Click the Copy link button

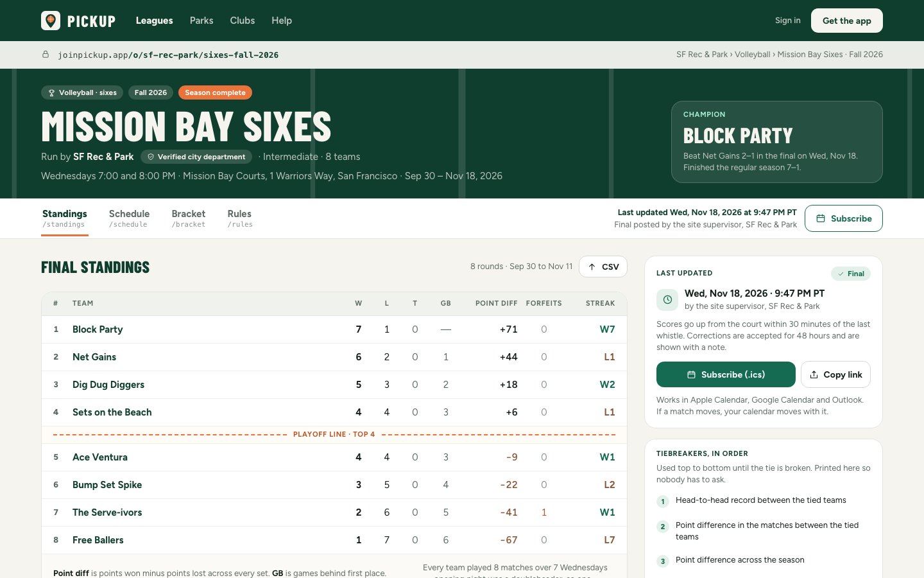point(835,374)
